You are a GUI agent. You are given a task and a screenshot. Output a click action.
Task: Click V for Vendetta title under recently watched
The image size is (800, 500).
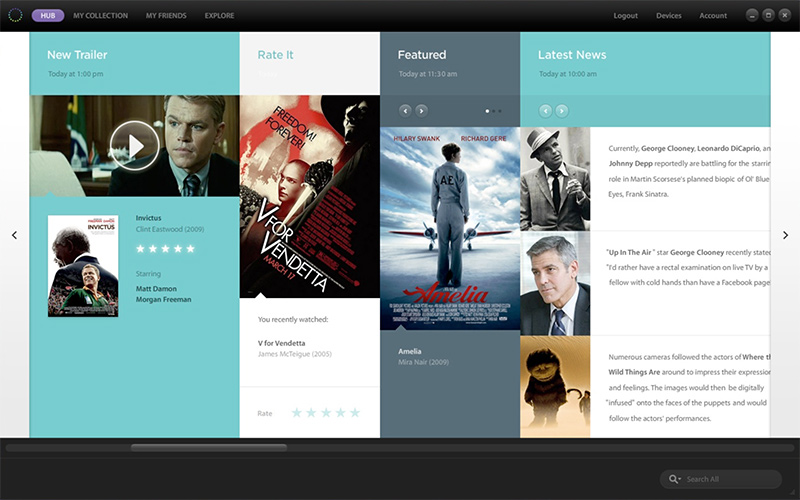pyautogui.click(x=282, y=343)
